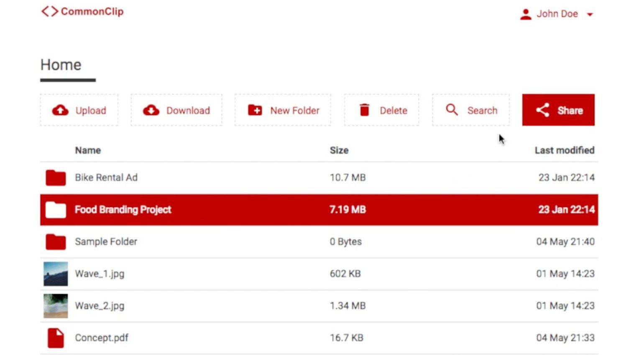The image size is (644, 355).
Task: Click the red Share button label
Action: 570,111
